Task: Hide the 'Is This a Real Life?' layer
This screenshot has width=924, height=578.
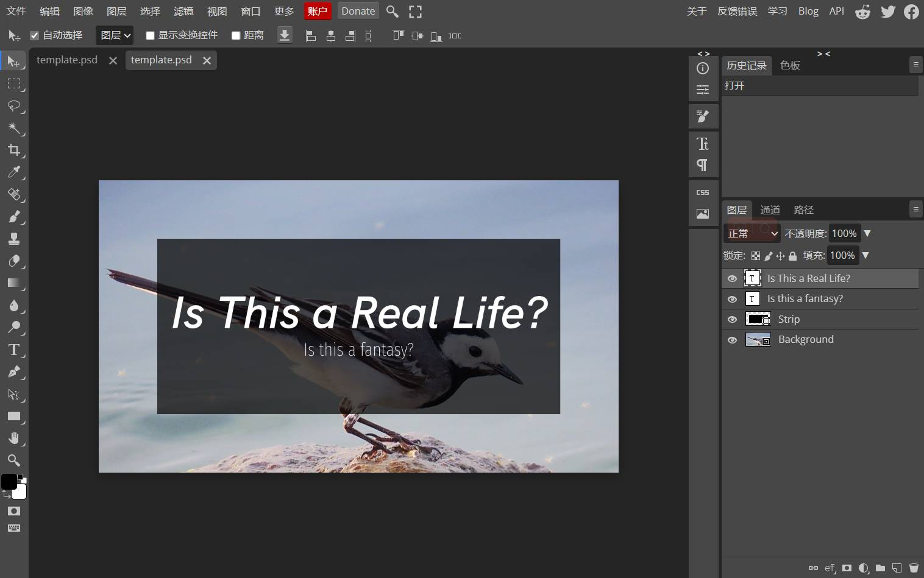Action: (733, 278)
